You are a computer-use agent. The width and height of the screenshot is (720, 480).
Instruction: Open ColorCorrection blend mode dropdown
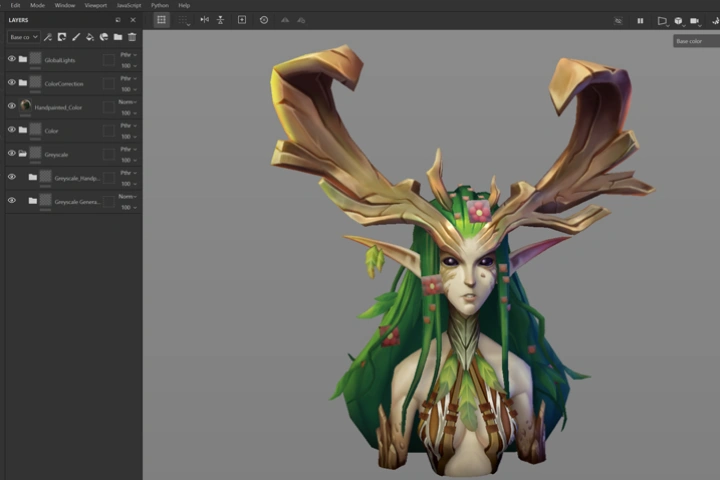click(129, 79)
